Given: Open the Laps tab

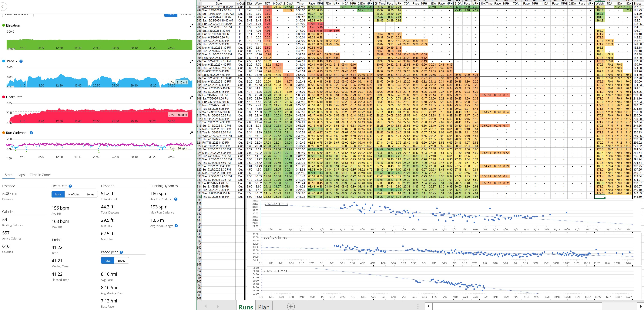Looking at the screenshot, I should point(21,175).
